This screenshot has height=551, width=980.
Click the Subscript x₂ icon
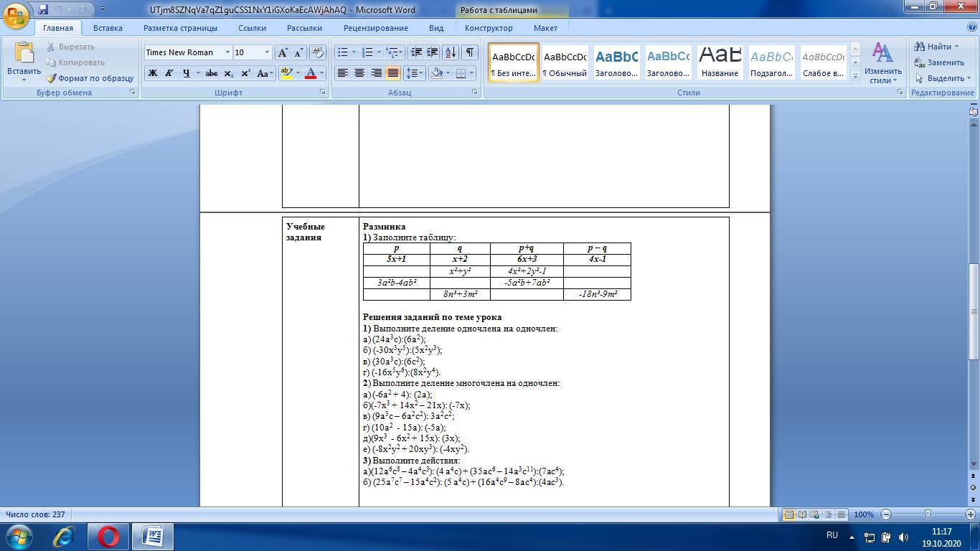pyautogui.click(x=228, y=73)
